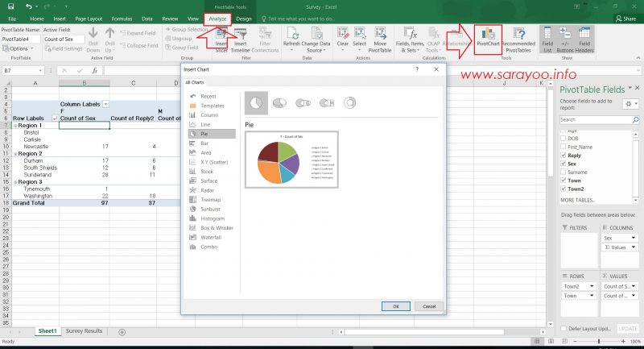Open the Formulas tab
Image resolution: width=644 pixels, height=349 pixels.
122,19
